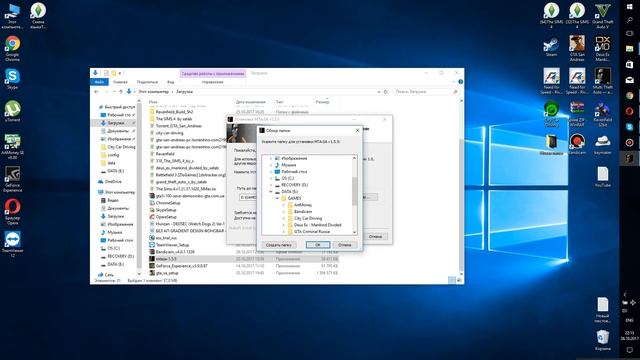Open the Mail taskbar icon
The height and width of the screenshot is (360, 640).
click(629, 80)
